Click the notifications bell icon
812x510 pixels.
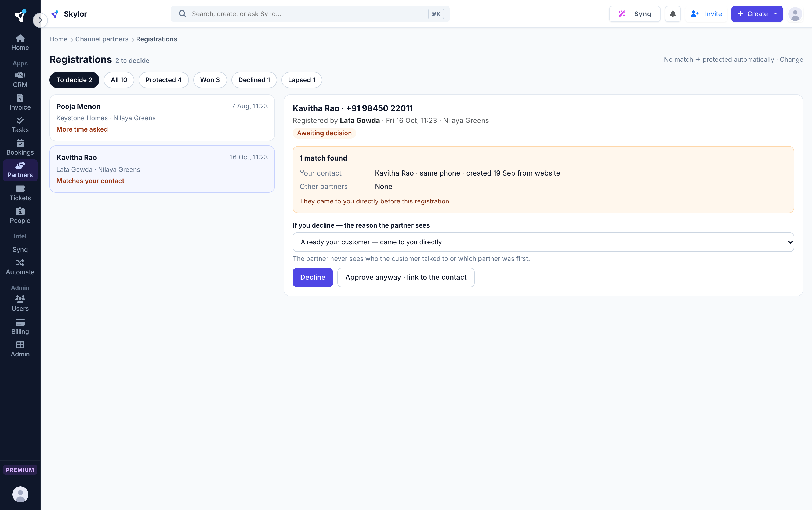672,14
